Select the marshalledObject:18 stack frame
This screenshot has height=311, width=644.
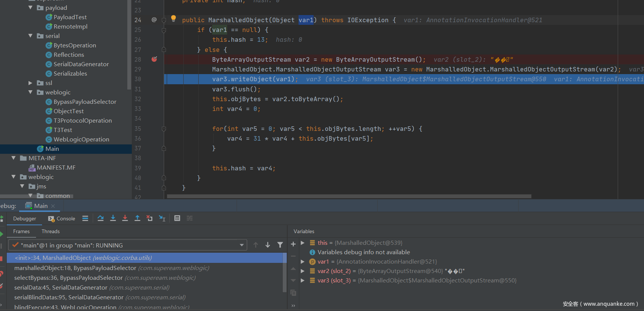tap(75, 268)
